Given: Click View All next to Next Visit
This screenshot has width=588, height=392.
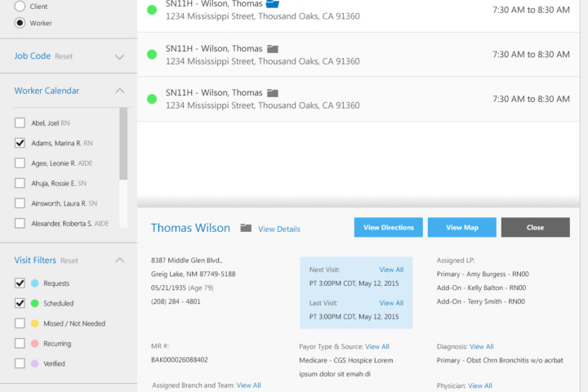Looking at the screenshot, I should coord(391,269).
